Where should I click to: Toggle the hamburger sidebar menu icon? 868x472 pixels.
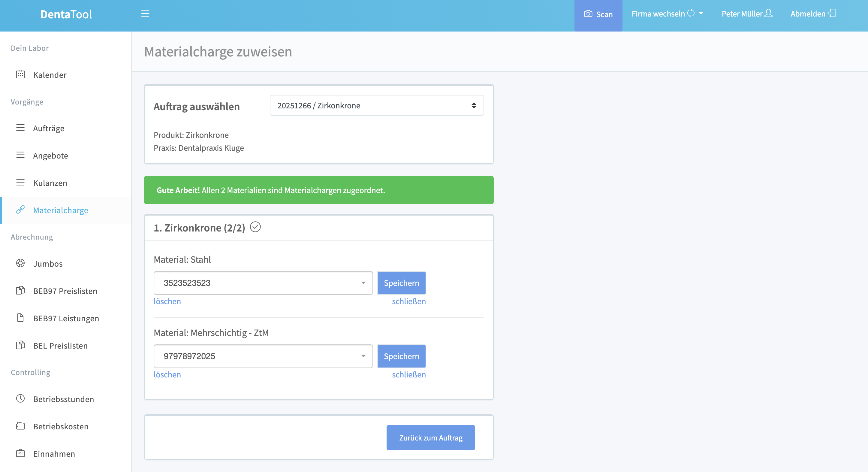pyautogui.click(x=145, y=14)
